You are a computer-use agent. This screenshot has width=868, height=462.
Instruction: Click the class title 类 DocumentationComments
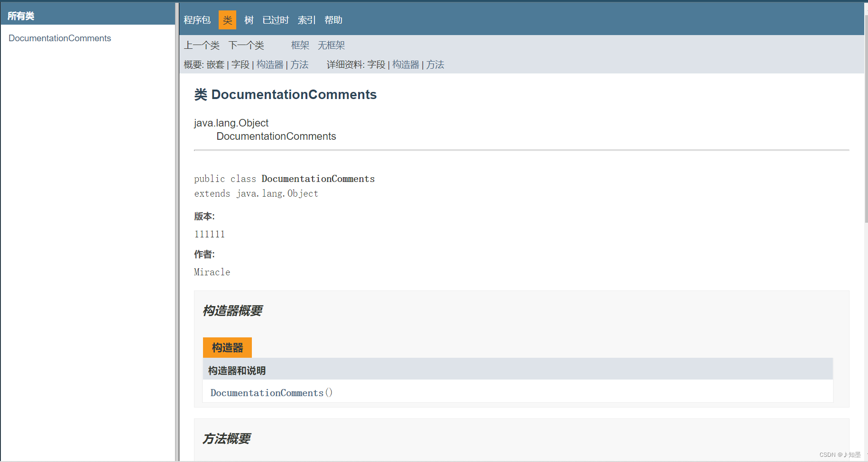click(x=285, y=94)
